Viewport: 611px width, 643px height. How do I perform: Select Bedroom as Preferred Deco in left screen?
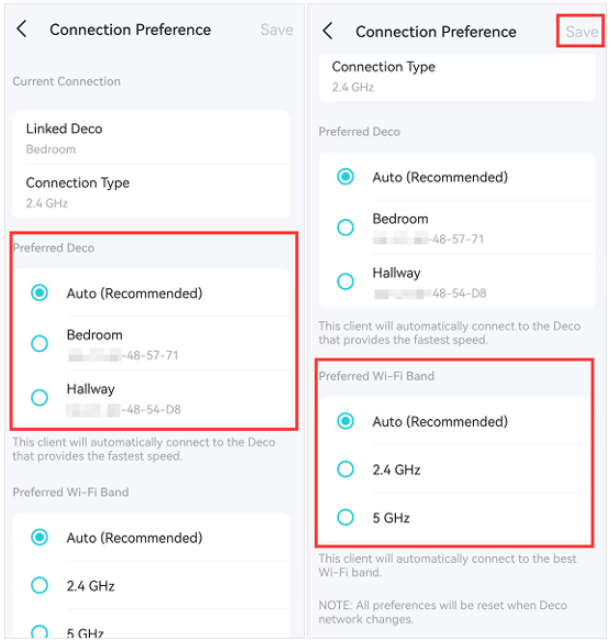tap(40, 343)
